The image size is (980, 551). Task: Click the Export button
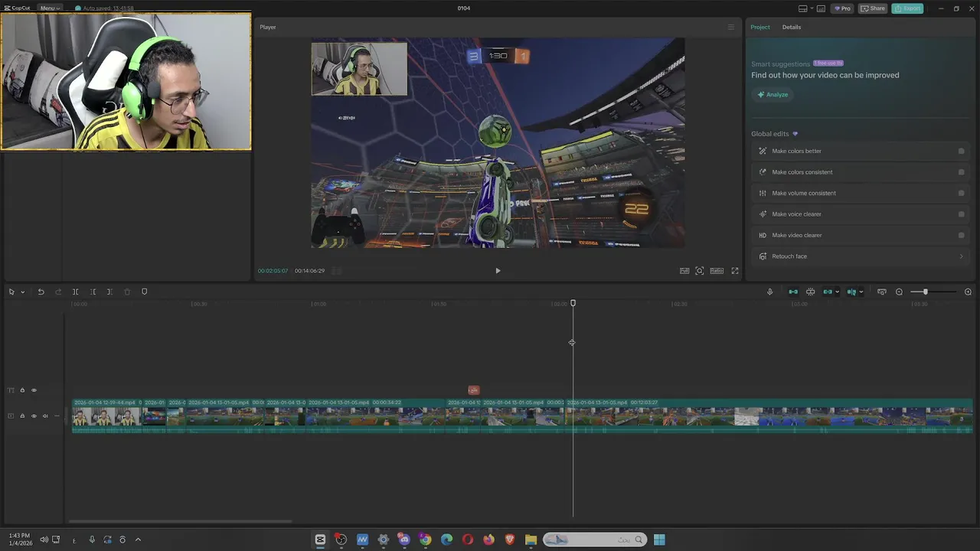[x=907, y=8]
